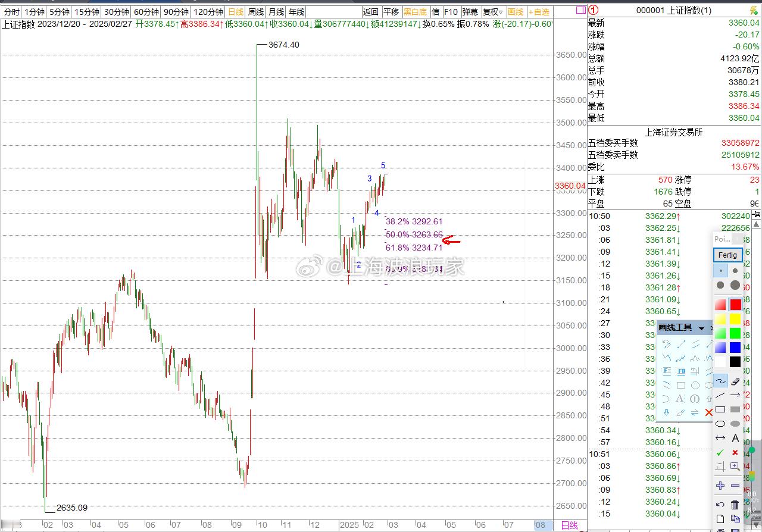
Task: Click the purple square icon above chart
Action: pos(580,11)
